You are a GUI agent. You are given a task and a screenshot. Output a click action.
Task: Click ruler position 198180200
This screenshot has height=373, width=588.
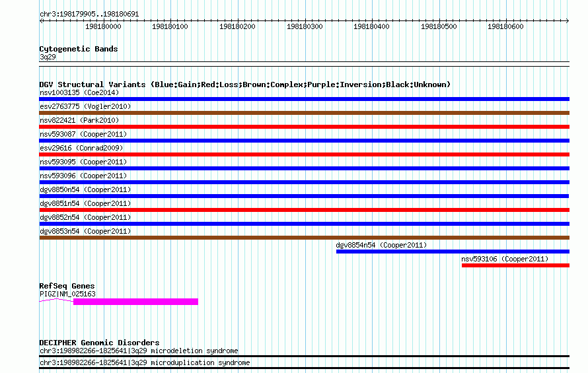(x=237, y=26)
